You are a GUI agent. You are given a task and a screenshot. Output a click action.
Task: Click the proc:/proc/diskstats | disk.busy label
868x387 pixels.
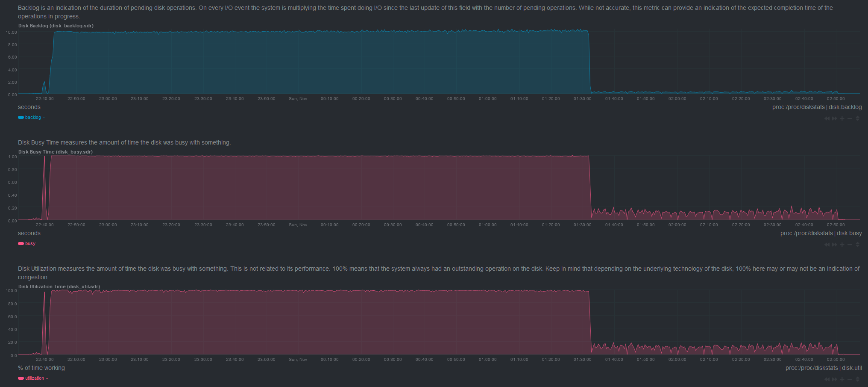click(821, 233)
